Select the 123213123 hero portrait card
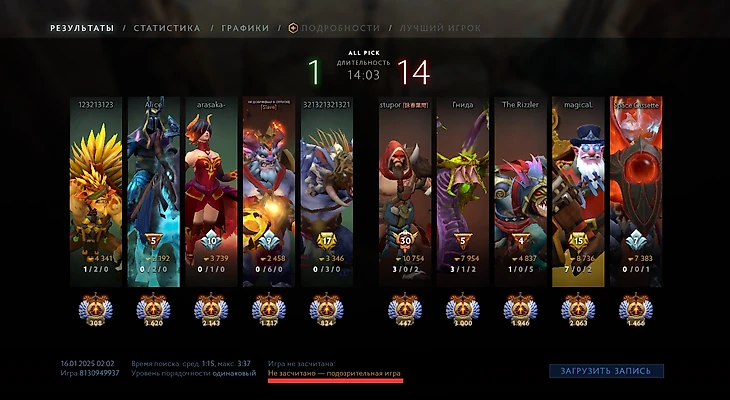 (x=95, y=191)
